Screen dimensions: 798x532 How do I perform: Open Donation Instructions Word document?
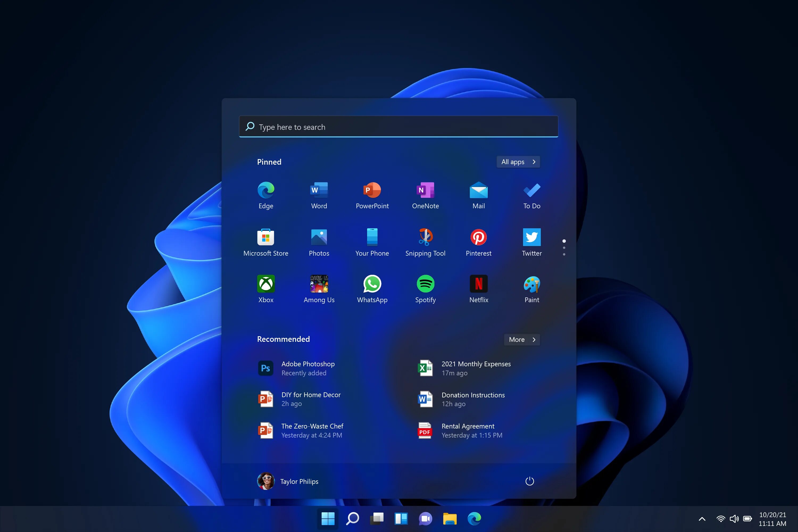pos(473,399)
